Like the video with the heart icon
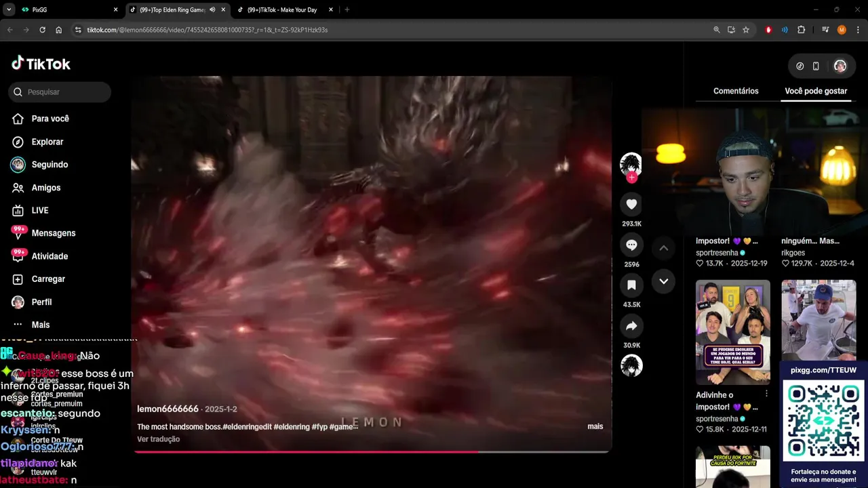Screen dimensions: 868x488 [631, 204]
